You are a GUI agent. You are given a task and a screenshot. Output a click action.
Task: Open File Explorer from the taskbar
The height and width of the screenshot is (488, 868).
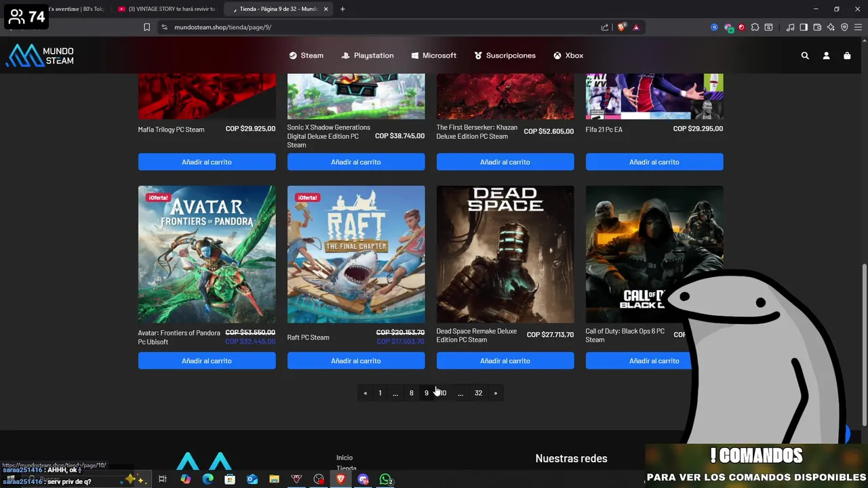click(274, 479)
